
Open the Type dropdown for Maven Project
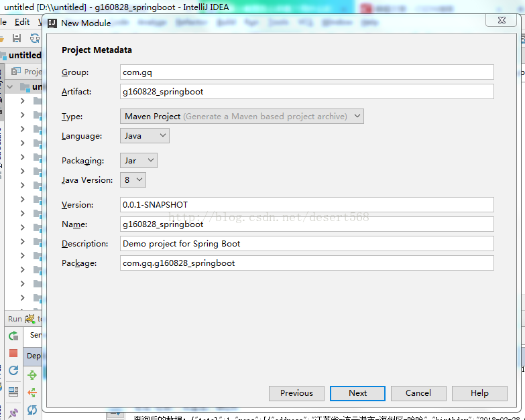242,117
